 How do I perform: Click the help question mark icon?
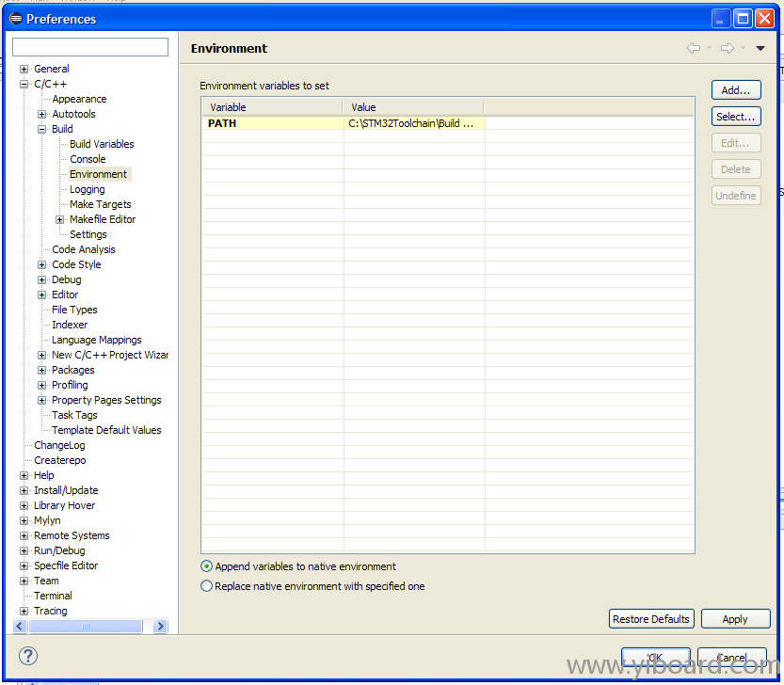click(x=28, y=656)
